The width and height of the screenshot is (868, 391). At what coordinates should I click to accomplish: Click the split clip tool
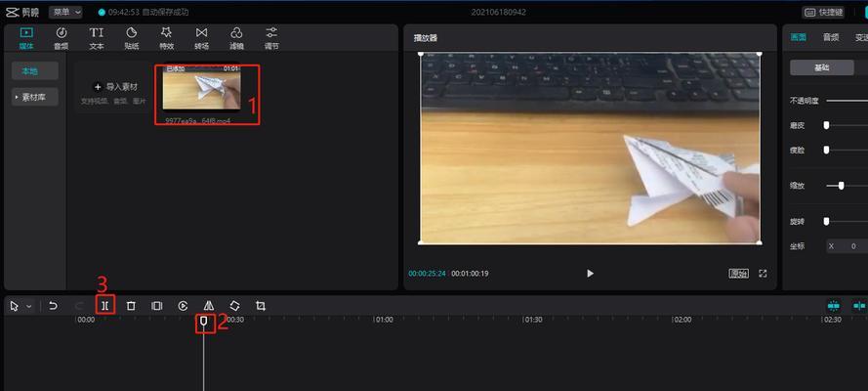pos(104,306)
